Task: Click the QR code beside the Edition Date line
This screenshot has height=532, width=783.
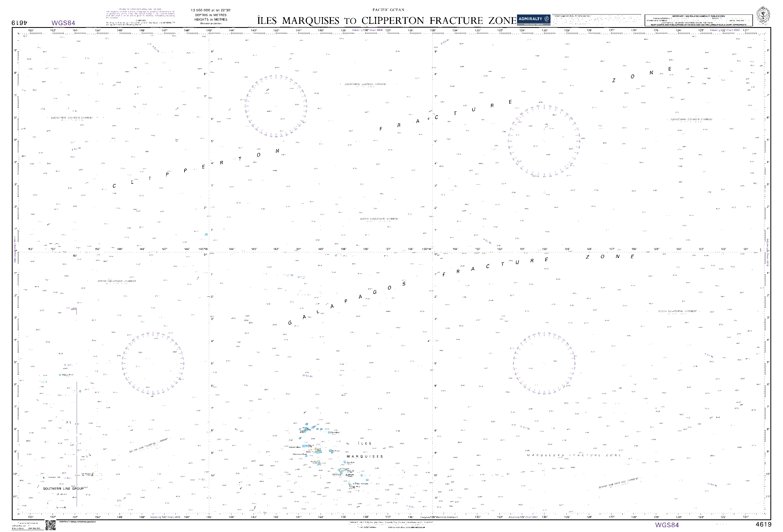Action: tap(50, 525)
